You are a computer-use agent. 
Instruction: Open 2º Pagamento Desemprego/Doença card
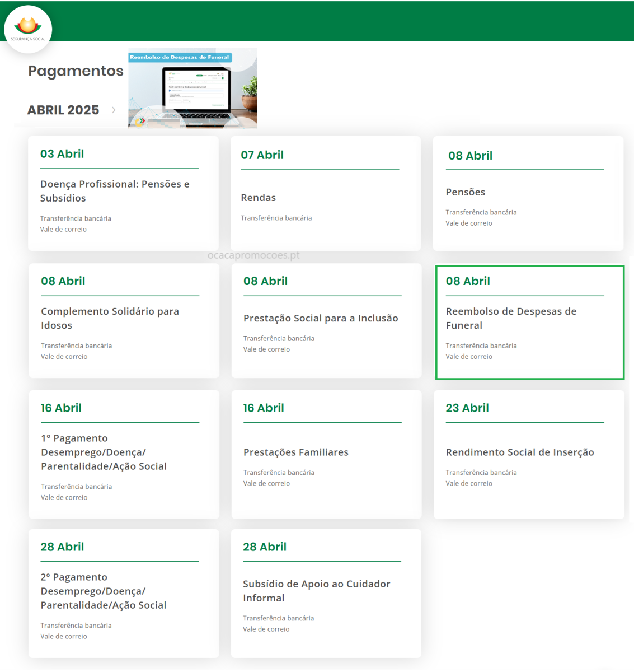click(124, 594)
